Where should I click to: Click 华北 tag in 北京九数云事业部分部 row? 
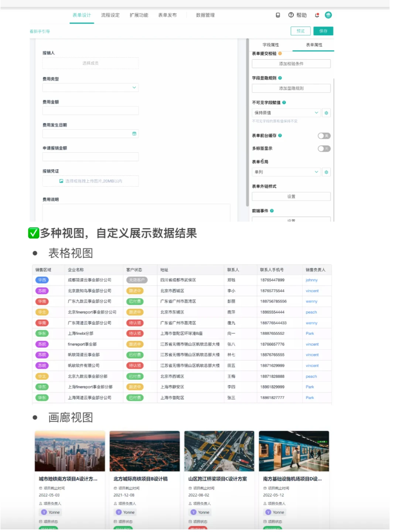(42, 376)
